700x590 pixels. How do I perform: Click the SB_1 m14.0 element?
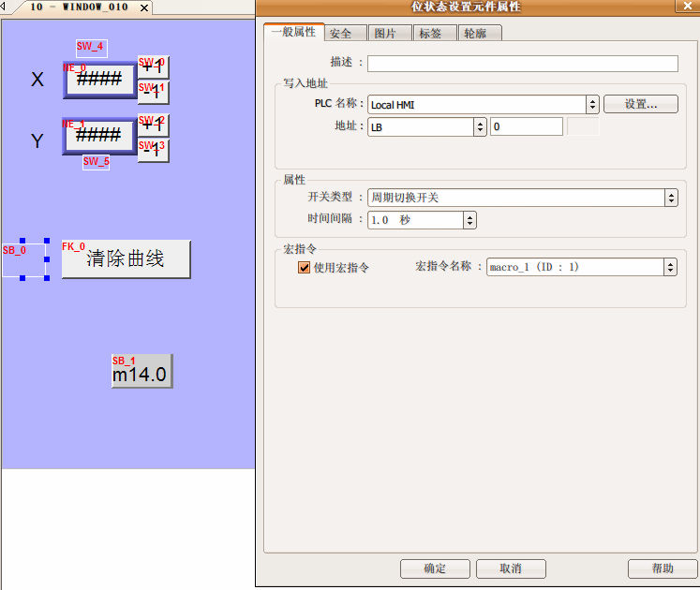coord(141,372)
